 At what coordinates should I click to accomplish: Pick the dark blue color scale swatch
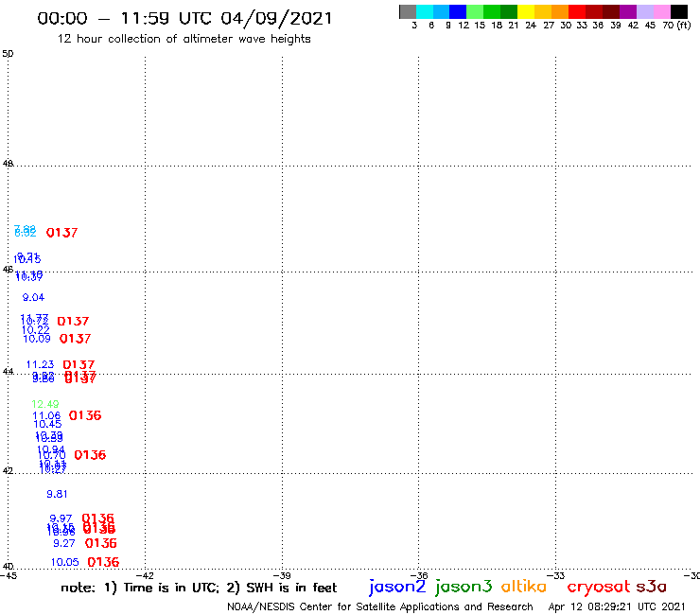458,11
